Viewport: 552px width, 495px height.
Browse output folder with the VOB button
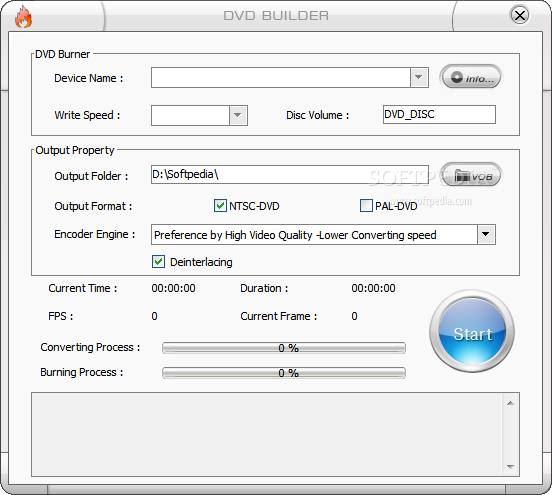(x=471, y=175)
